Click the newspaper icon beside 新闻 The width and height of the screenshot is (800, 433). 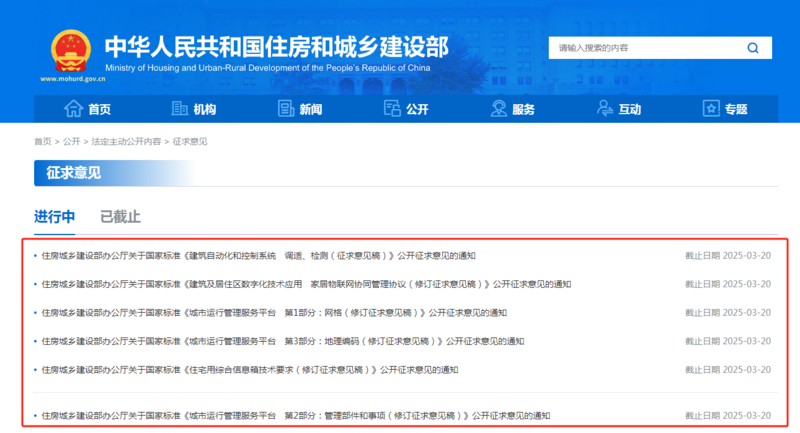pos(286,109)
